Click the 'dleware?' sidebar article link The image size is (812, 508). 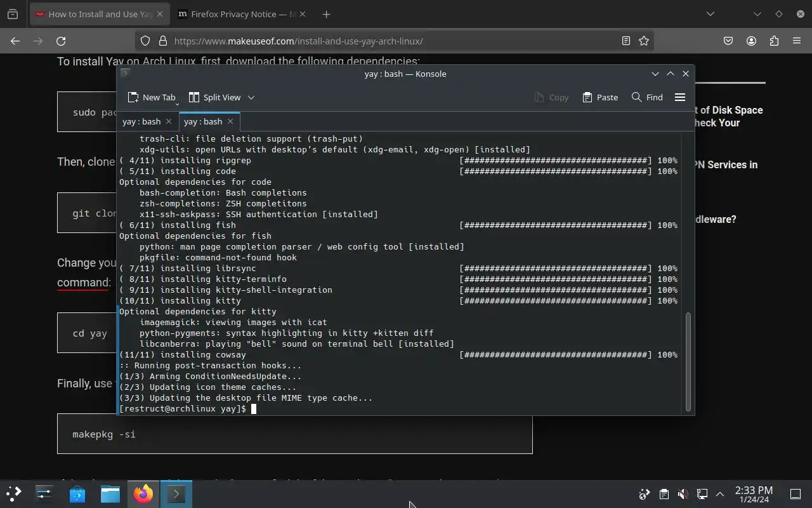point(716,219)
